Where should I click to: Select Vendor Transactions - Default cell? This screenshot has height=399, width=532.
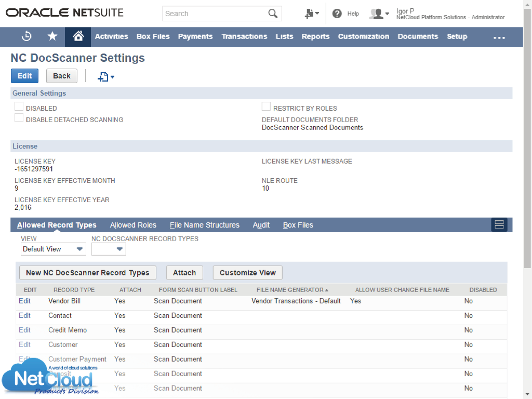click(x=296, y=301)
